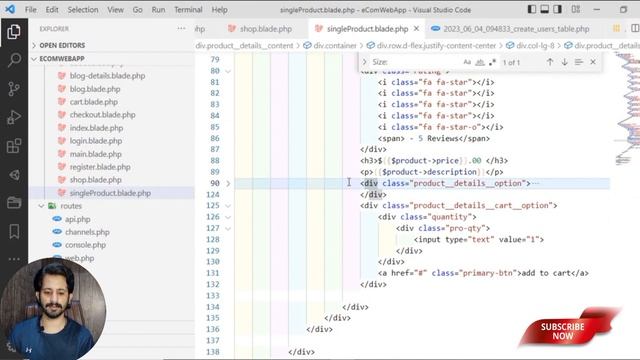Fold code region at line 80

[228, 71]
